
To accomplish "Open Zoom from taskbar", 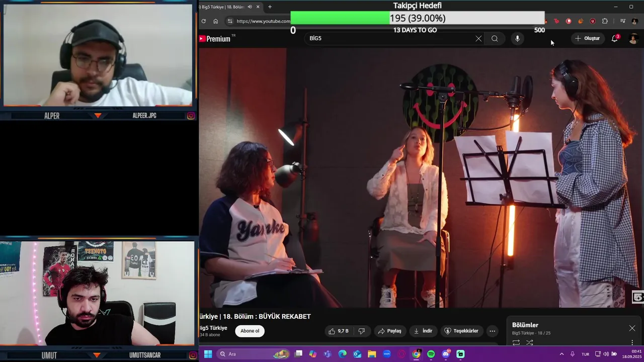I will coord(387,354).
